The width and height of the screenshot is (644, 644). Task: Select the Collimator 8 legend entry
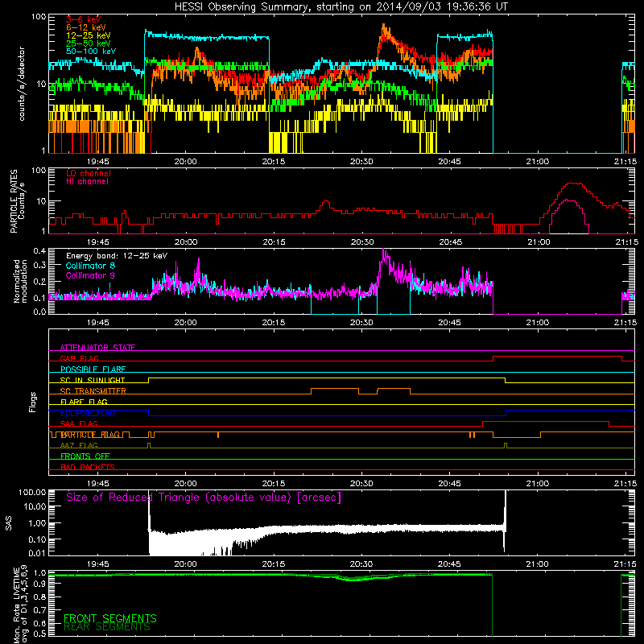click(x=90, y=266)
